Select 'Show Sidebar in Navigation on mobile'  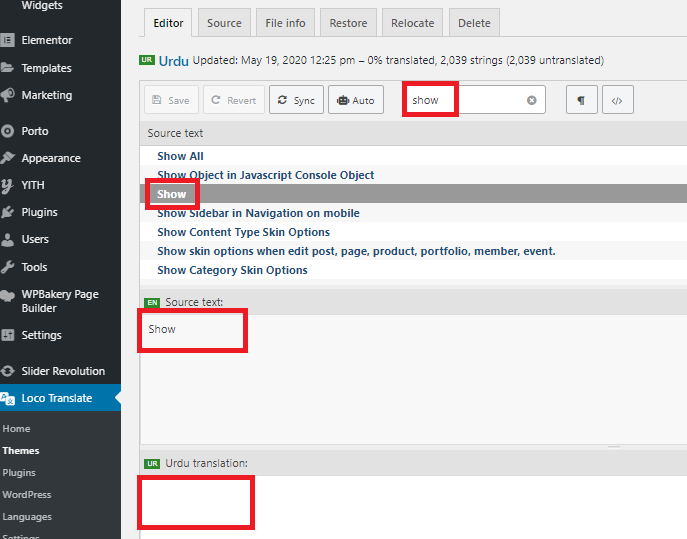pyautogui.click(x=413, y=213)
